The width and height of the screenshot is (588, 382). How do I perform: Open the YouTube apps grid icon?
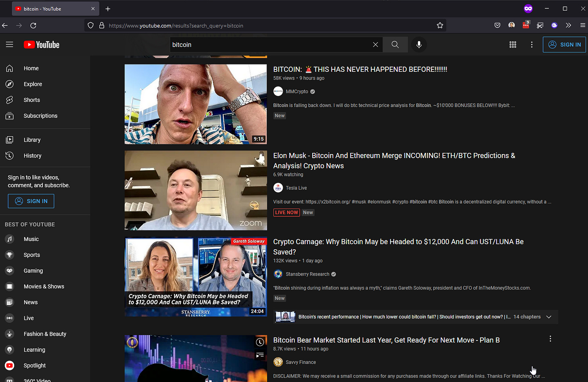(x=513, y=45)
